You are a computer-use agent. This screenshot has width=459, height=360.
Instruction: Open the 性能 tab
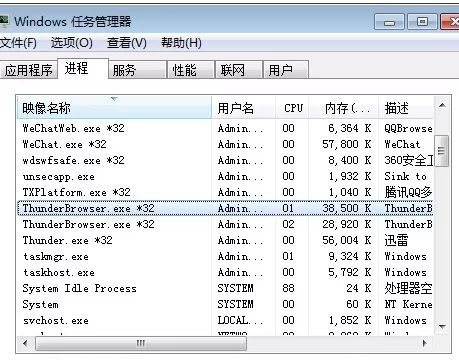[x=190, y=70]
